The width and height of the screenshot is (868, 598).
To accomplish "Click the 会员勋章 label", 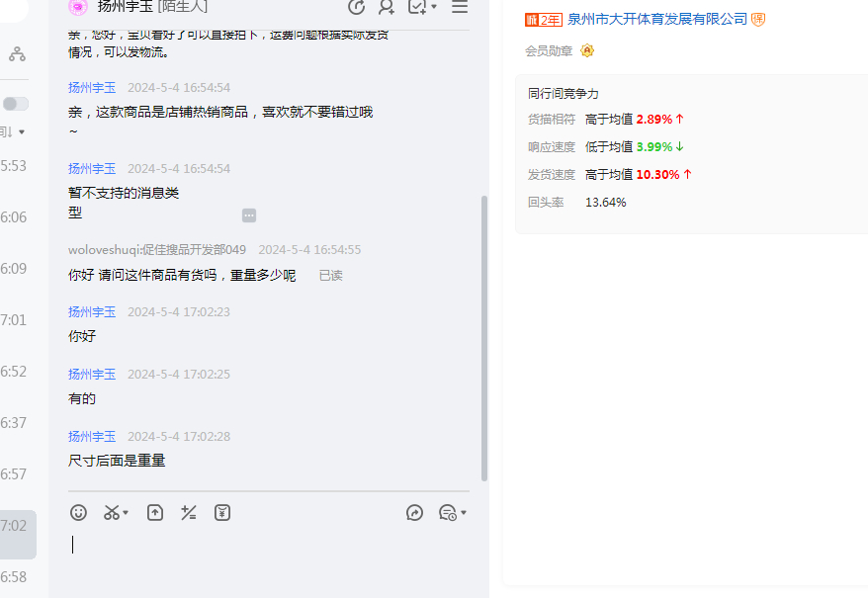I will (x=549, y=51).
